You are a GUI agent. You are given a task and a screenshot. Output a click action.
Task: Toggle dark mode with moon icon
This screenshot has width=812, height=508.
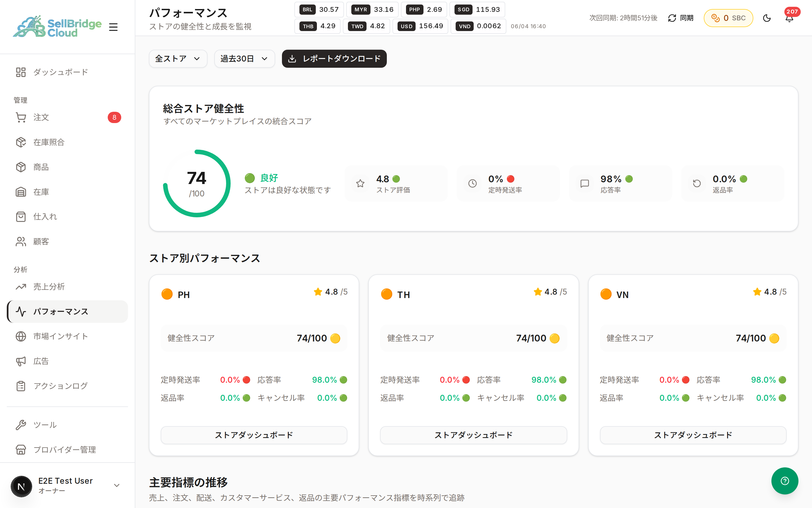pos(767,18)
